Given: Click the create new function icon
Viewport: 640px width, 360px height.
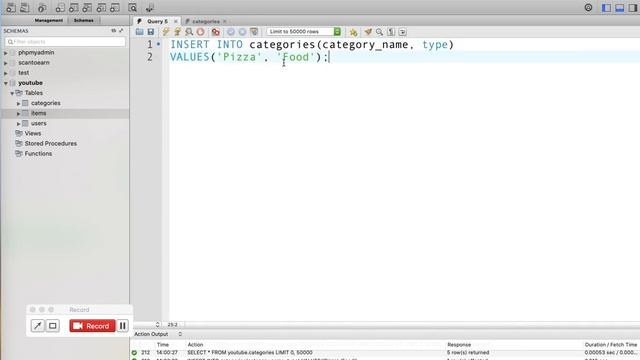Looking at the screenshot, I should 115,7.
